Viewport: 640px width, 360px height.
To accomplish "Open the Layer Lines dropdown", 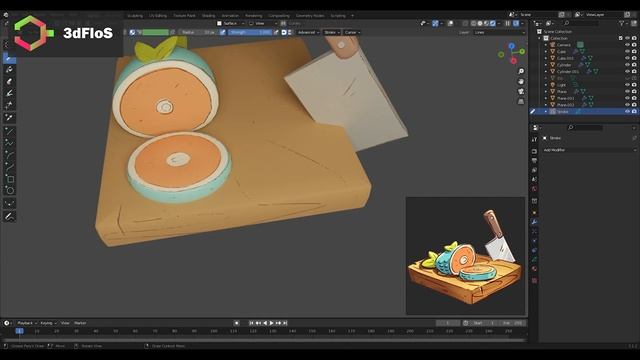I will pos(499,32).
